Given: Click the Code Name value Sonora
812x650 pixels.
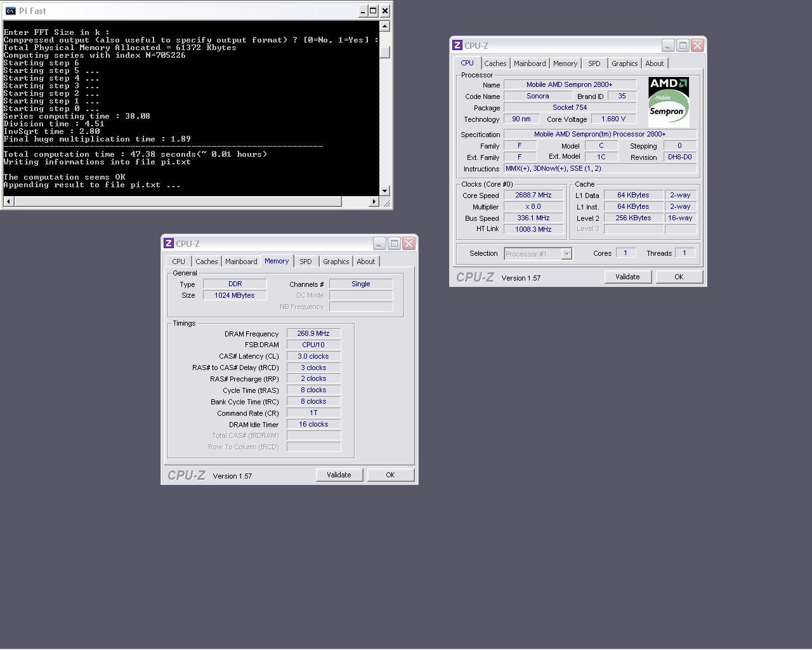Looking at the screenshot, I should pos(538,96).
